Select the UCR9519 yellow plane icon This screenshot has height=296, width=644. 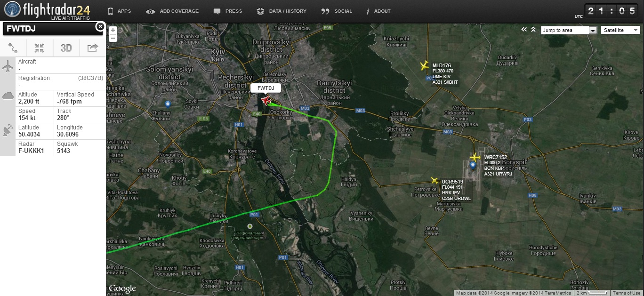(435, 181)
